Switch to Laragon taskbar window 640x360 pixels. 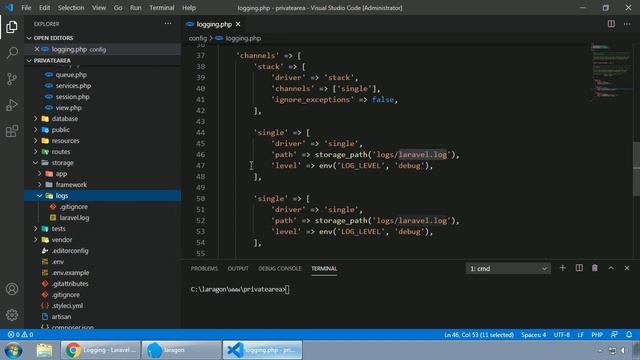[x=181, y=350]
